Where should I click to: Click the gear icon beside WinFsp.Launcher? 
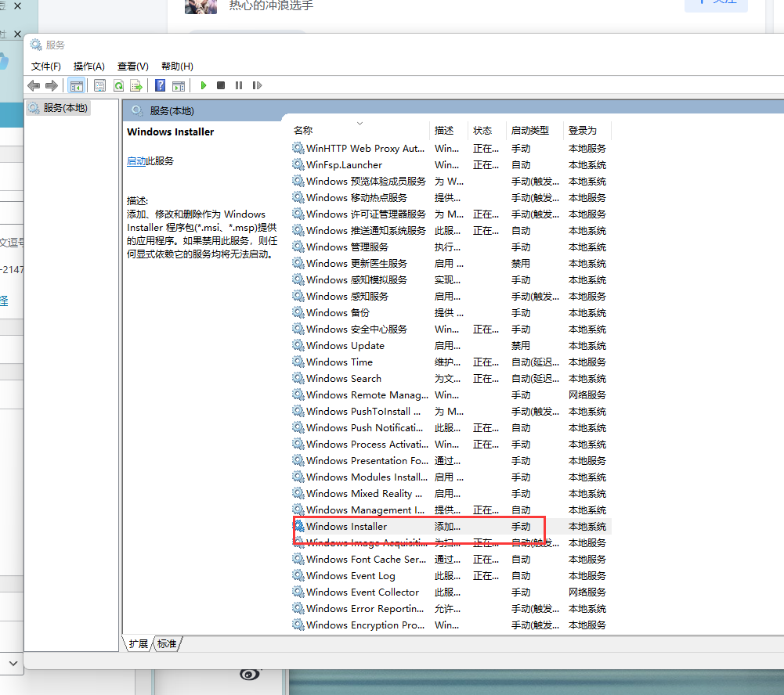pos(298,164)
